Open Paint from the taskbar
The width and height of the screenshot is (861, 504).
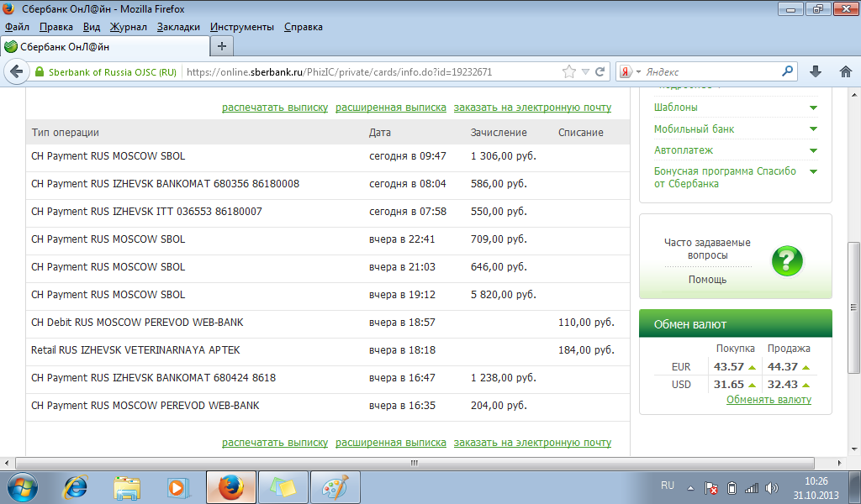pyautogui.click(x=335, y=487)
